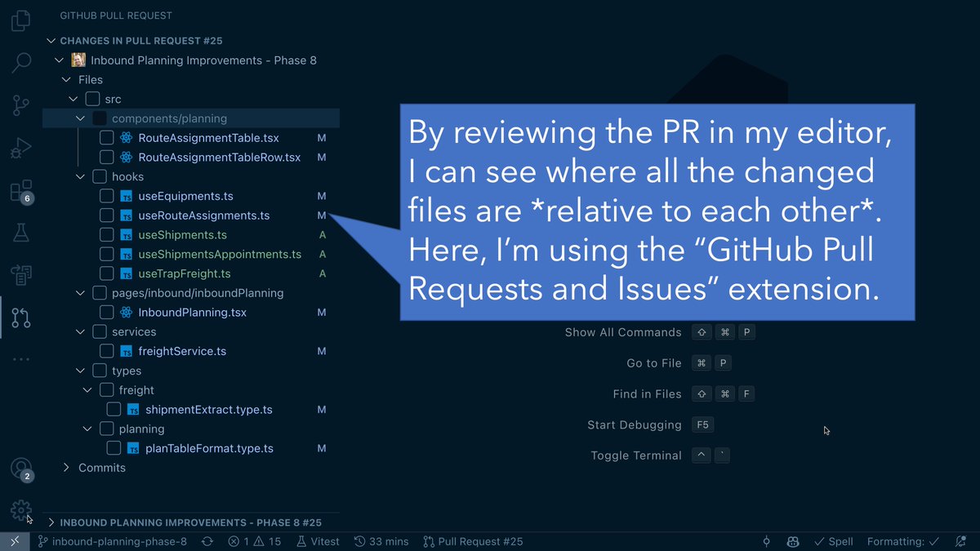Collapse the src folder chevron
The image size is (980, 551).
pos(73,99)
